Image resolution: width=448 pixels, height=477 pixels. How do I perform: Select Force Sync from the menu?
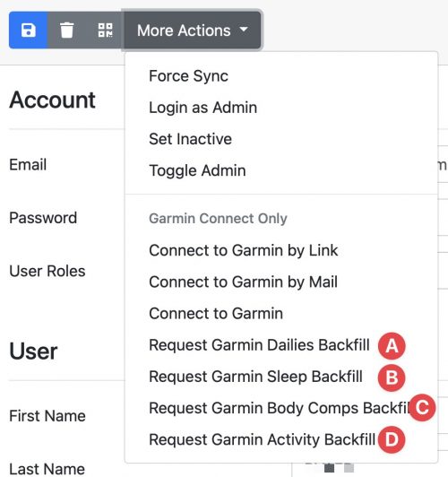pyautogui.click(x=281, y=76)
